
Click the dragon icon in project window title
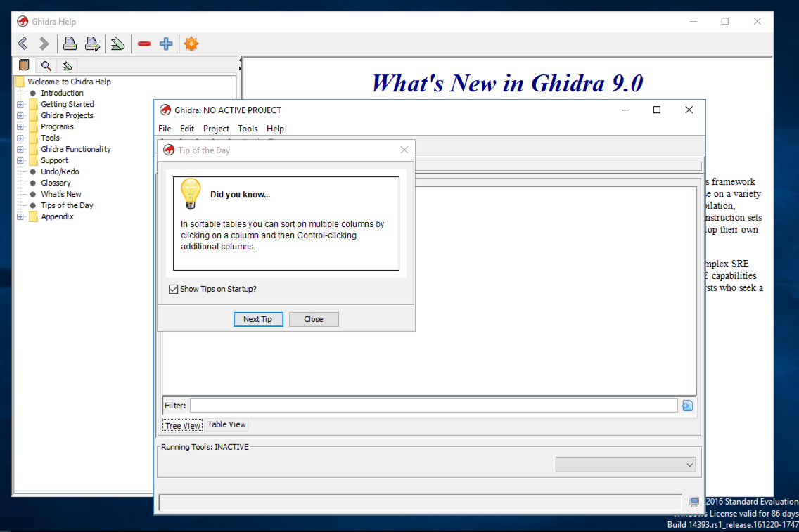(x=165, y=110)
